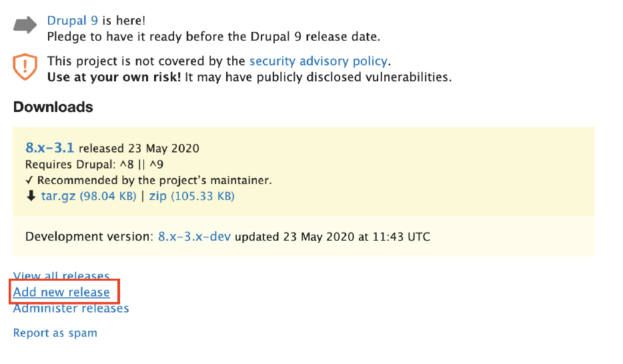
Task: Open release 8.x-3.1 page
Action: click(x=49, y=147)
